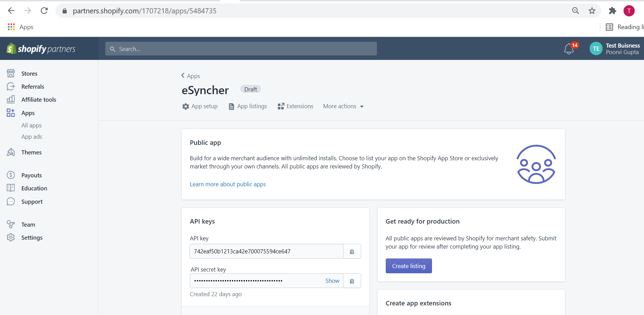
Task: Click the "Created 22 days ago" text
Action: [216, 294]
